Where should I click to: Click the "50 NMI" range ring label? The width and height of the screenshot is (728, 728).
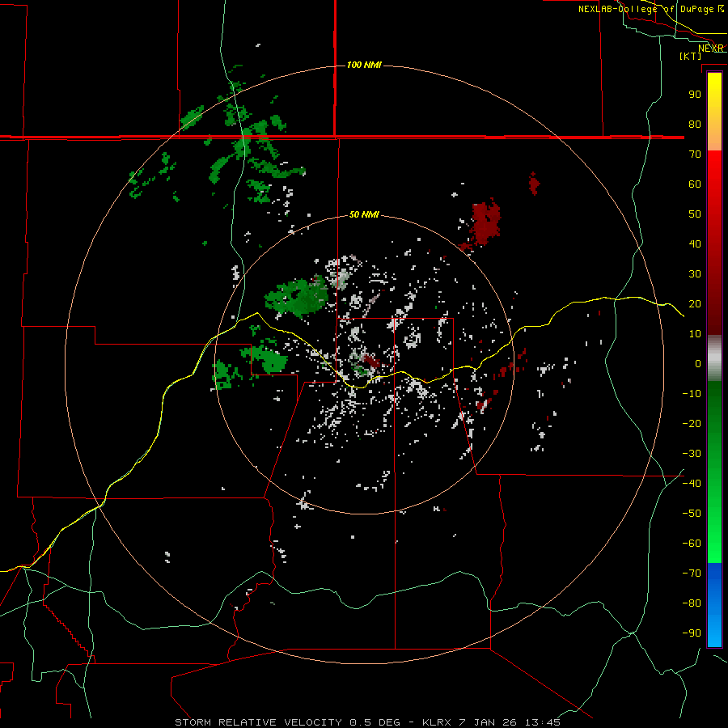(x=364, y=214)
